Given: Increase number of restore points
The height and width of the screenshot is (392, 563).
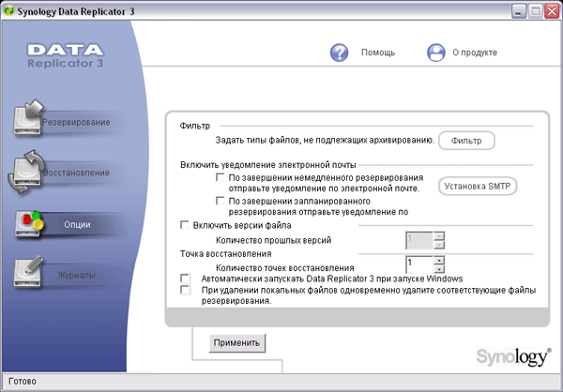Looking at the screenshot, I should [439, 261].
